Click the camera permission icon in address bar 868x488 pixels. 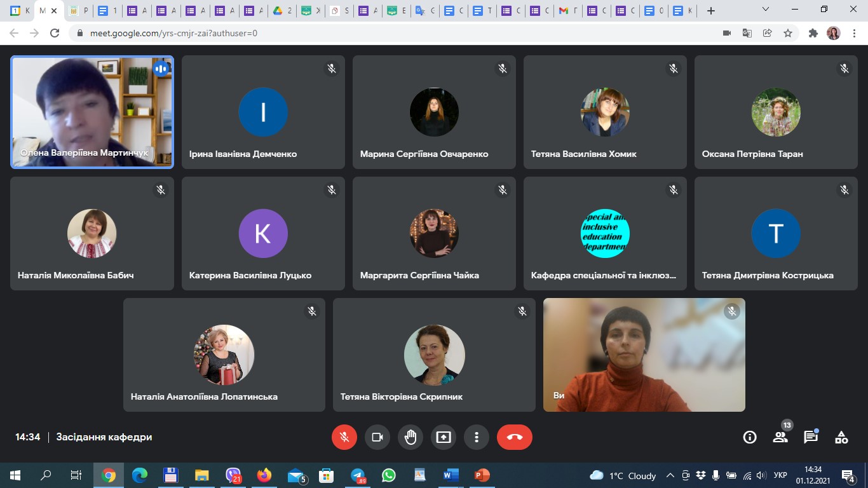point(727,33)
